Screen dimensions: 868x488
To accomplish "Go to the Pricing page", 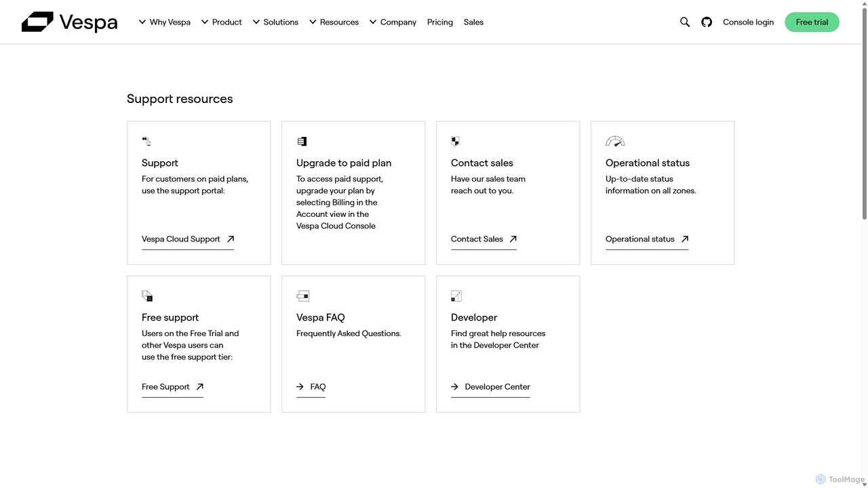I will tap(440, 22).
